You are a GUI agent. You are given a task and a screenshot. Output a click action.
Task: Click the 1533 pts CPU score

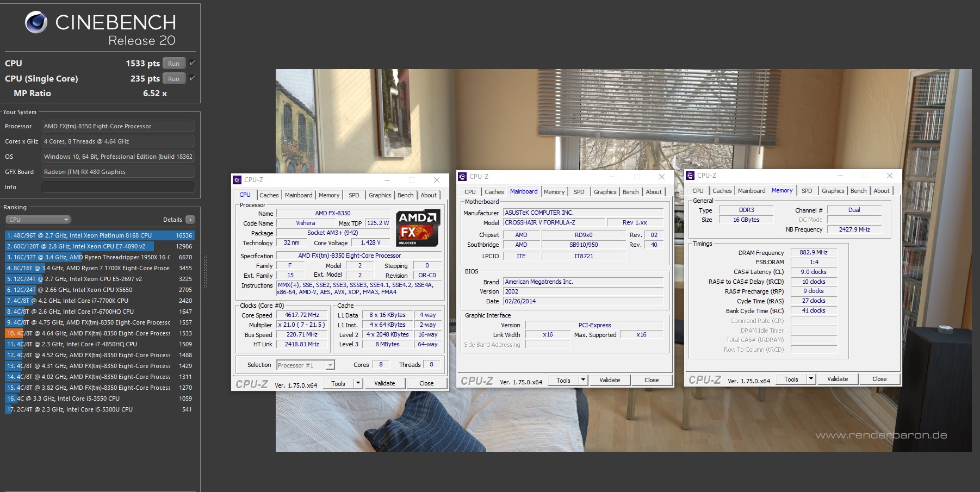tap(142, 64)
